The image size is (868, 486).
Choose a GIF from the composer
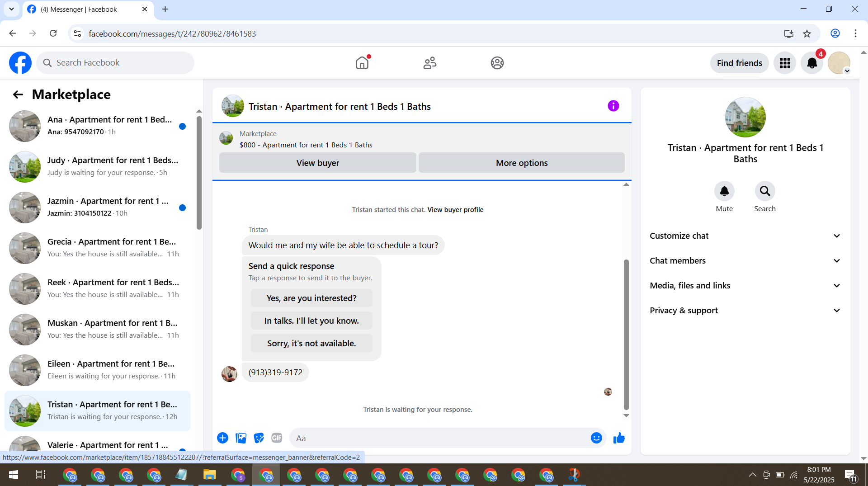pyautogui.click(x=277, y=438)
